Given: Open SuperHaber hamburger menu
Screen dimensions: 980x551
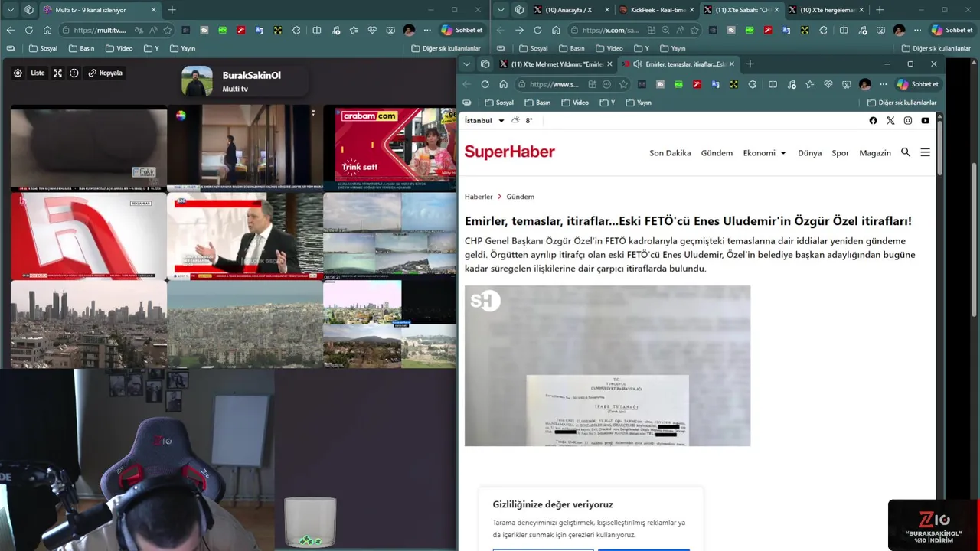Looking at the screenshot, I should pos(925,152).
